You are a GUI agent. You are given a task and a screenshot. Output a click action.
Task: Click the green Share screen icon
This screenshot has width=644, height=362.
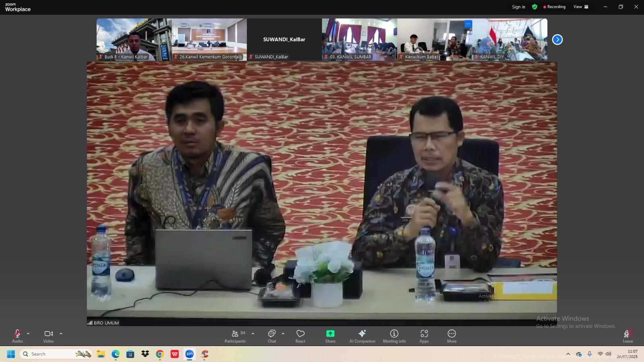[x=330, y=334]
